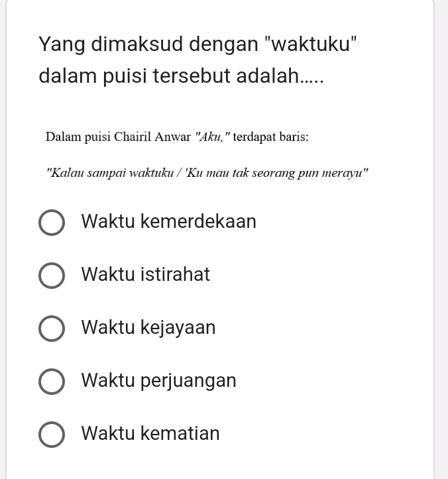Viewport: 448px width, 479px height.
Task: Mark "Waktu kejayaan" radio option
Action: [52, 329]
